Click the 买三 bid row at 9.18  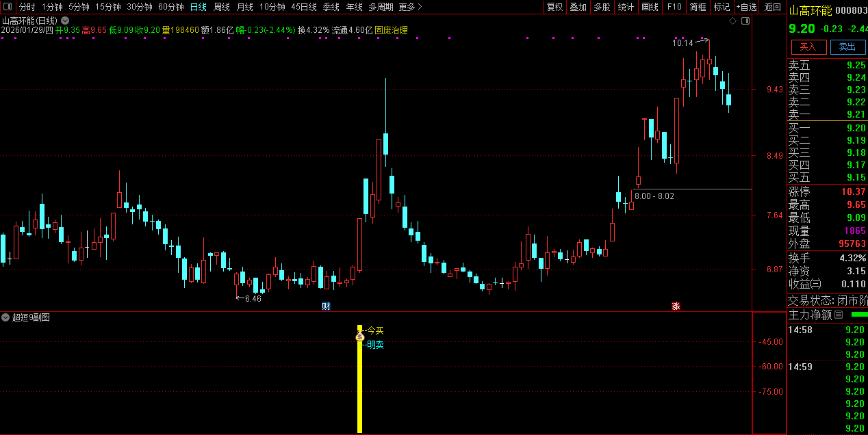[x=828, y=153]
